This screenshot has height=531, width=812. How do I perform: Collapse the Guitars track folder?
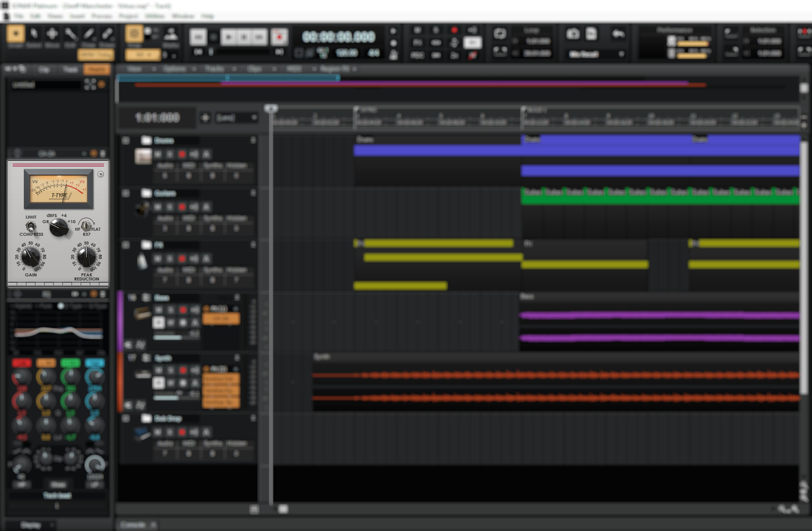tap(125, 193)
